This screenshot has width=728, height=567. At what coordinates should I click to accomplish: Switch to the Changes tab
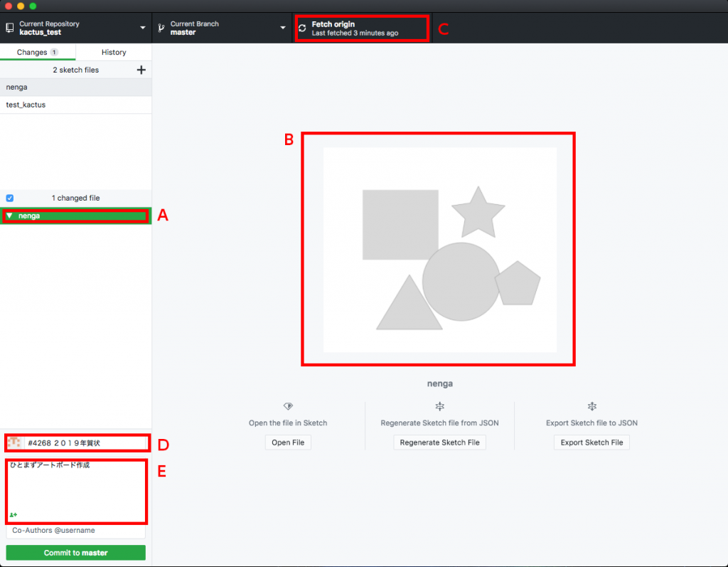click(38, 52)
